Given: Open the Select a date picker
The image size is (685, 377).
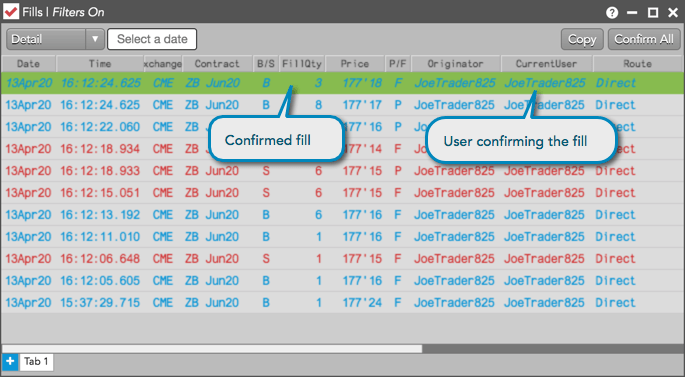Looking at the screenshot, I should point(152,39).
